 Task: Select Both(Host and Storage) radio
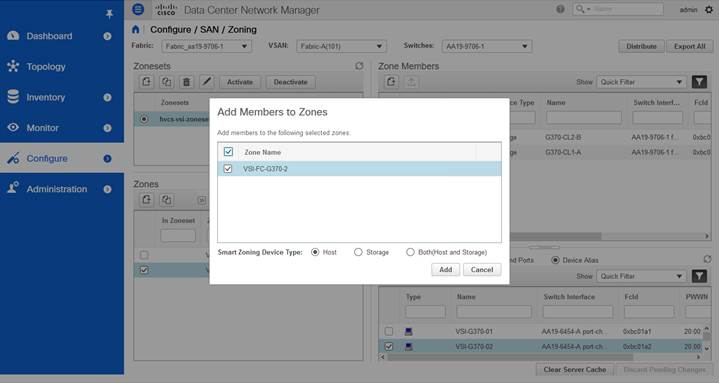pyautogui.click(x=410, y=252)
